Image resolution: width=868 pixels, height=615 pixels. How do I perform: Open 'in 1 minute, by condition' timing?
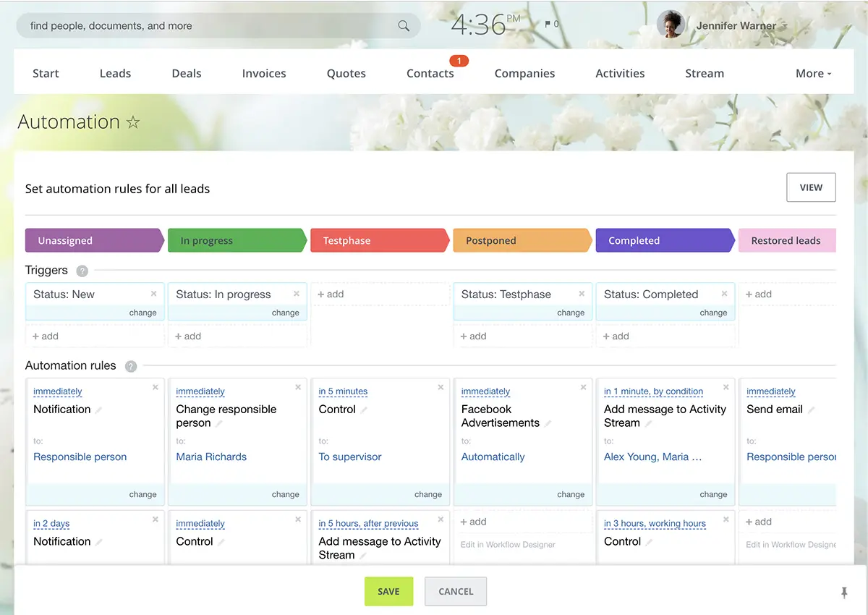[x=653, y=391]
